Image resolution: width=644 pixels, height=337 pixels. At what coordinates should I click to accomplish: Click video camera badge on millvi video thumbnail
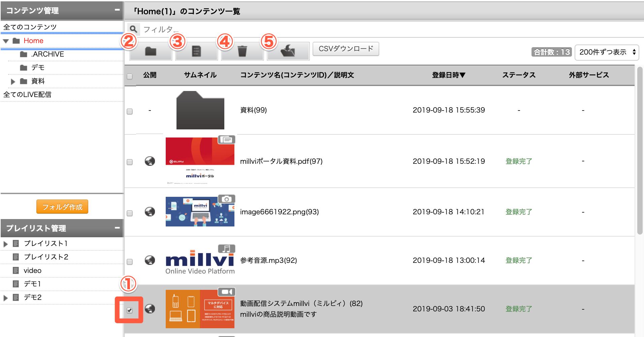click(x=227, y=292)
